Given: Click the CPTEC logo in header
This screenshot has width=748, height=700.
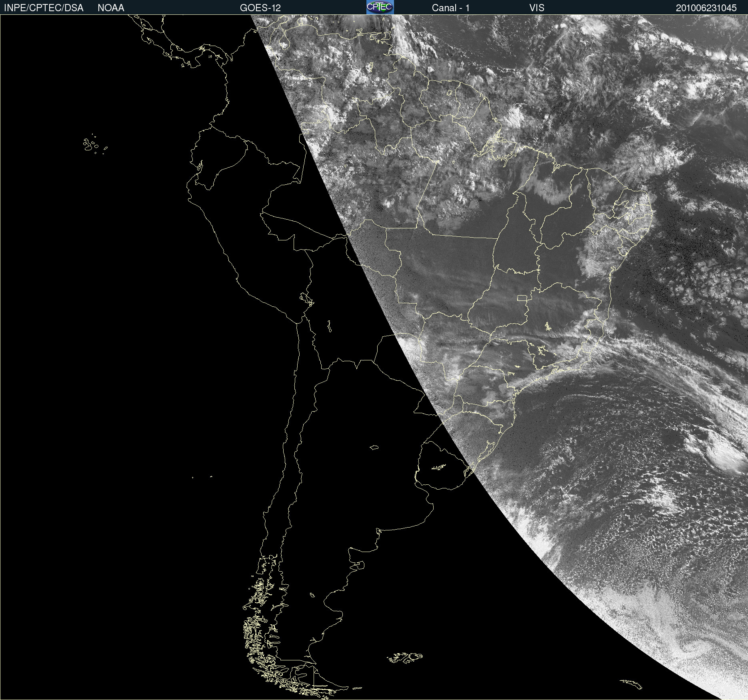Looking at the screenshot, I should [380, 7].
